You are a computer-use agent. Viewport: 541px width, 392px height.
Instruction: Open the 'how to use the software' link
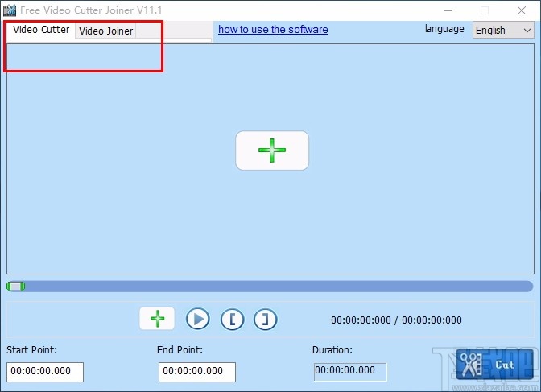click(273, 29)
